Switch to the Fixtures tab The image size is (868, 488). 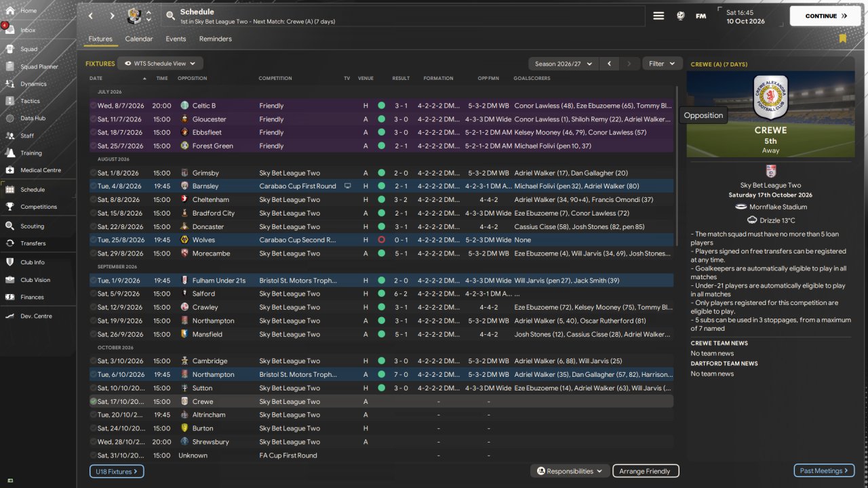coord(100,39)
